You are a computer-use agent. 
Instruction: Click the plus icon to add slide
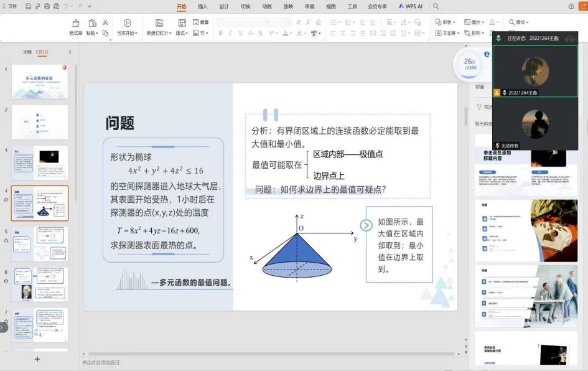click(x=37, y=359)
